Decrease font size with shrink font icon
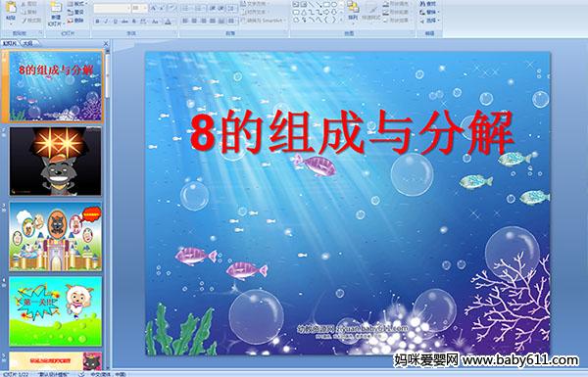Viewport: 588px width, 377px height. tap(163, 8)
